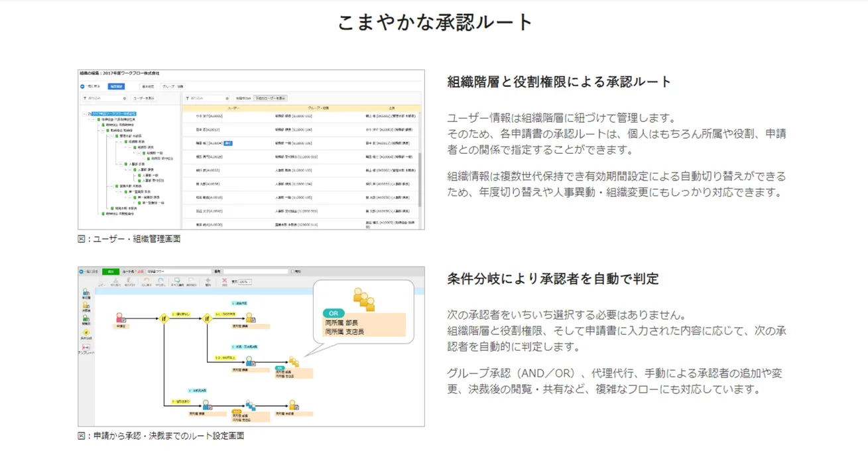Open the 100% zoom dropdown in route editor
The image size is (868, 457).
[x=245, y=282]
